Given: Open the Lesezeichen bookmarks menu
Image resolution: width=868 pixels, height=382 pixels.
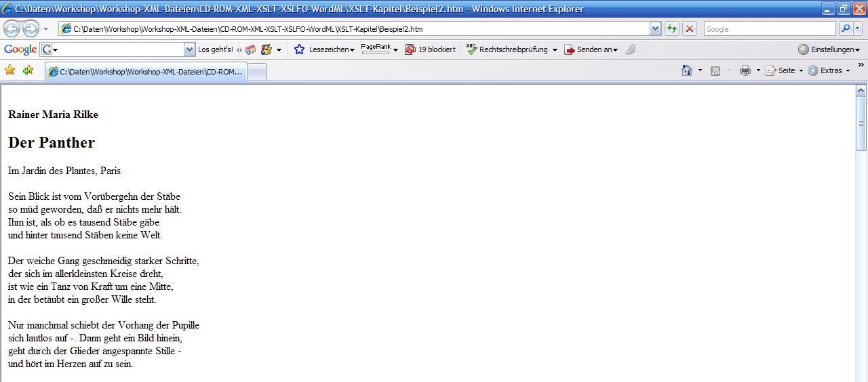Looking at the screenshot, I should pos(332,49).
